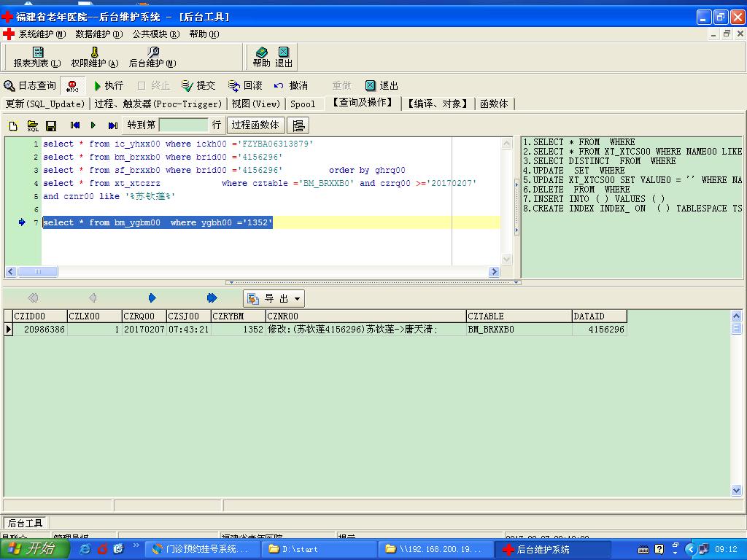
Task: Open the SQL file with folder icon
Action: click(x=33, y=125)
